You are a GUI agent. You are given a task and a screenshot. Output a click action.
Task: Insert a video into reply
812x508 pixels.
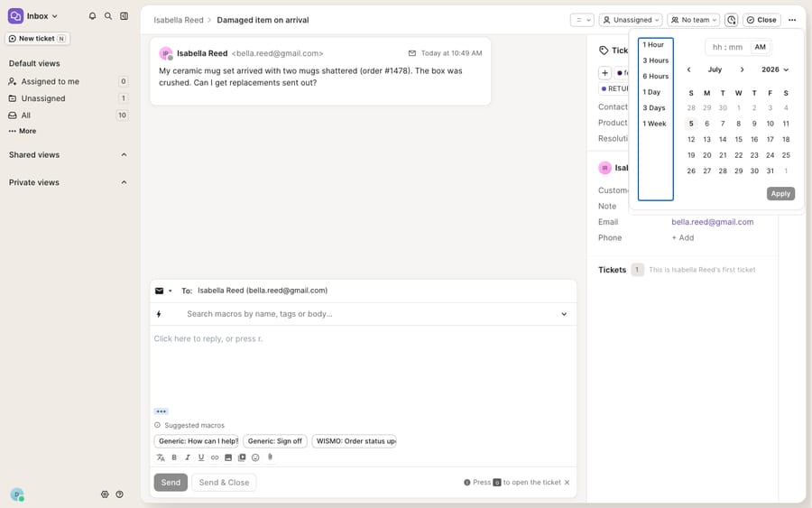click(x=242, y=457)
